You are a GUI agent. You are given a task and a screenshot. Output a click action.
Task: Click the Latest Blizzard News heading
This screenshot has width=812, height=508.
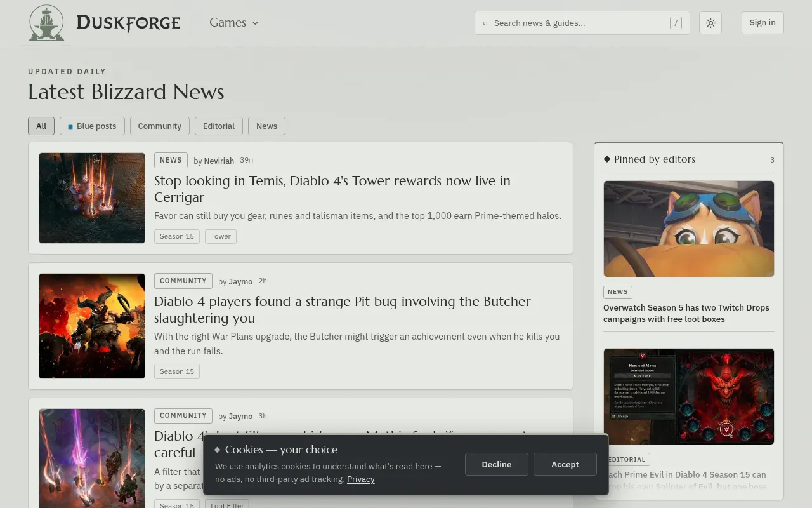pyautogui.click(x=126, y=92)
